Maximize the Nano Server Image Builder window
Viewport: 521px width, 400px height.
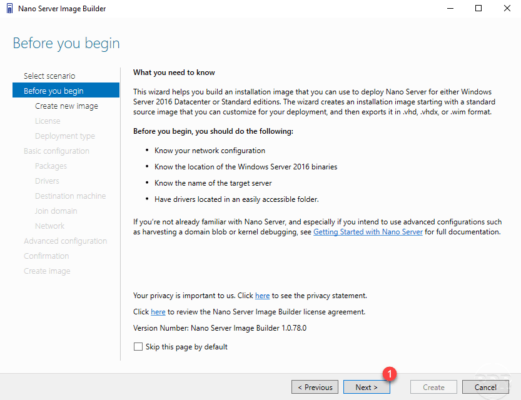coord(478,8)
